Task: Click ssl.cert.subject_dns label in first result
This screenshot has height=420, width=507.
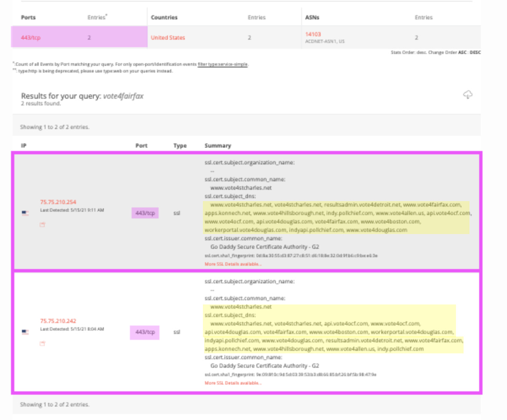Action: point(230,196)
